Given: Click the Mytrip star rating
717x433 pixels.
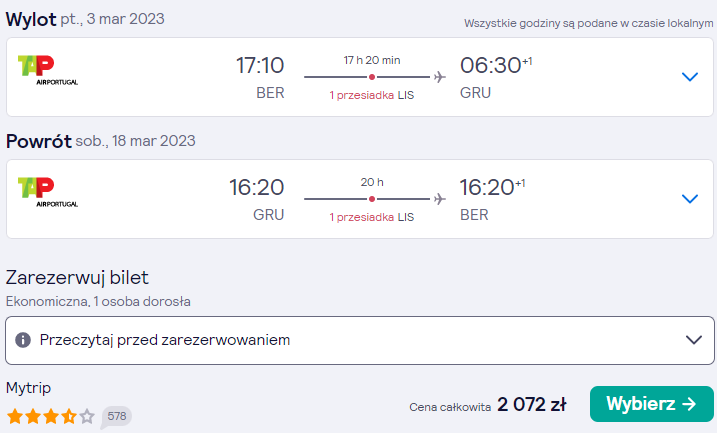Looking at the screenshot, I should 50,417.
